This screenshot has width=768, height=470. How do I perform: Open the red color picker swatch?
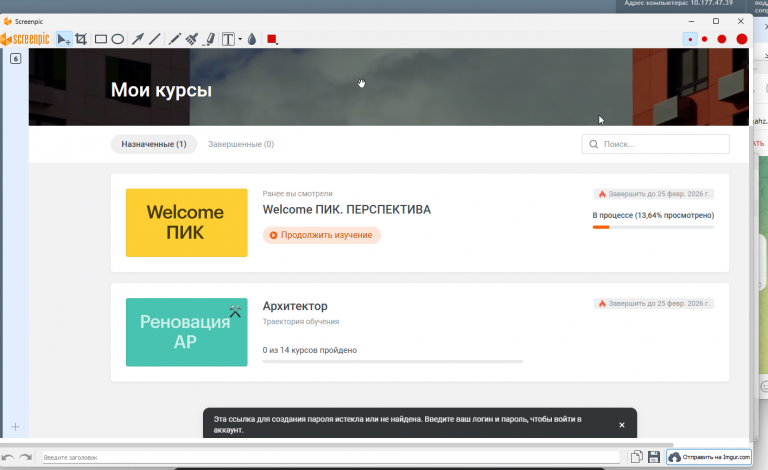pyautogui.click(x=272, y=39)
